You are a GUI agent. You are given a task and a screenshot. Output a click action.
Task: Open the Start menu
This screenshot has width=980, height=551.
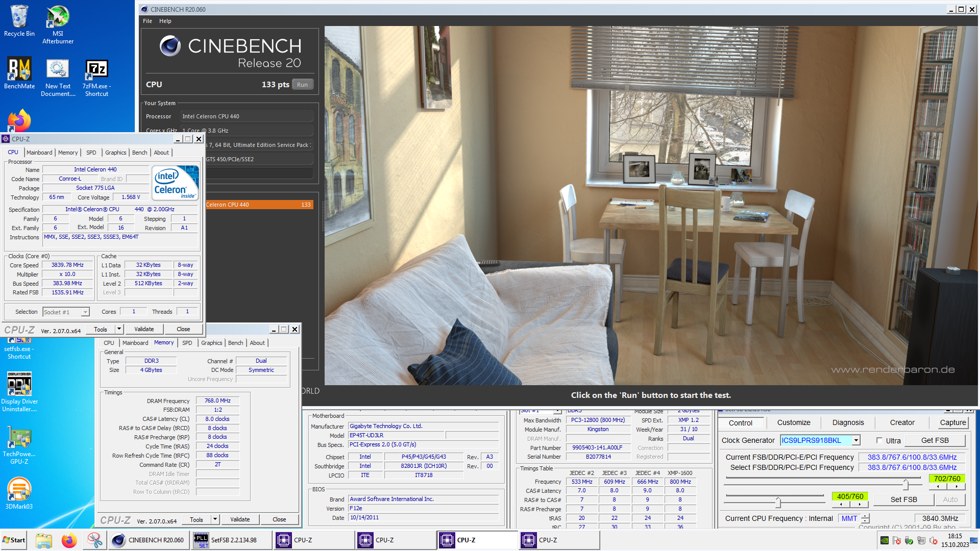(x=14, y=540)
